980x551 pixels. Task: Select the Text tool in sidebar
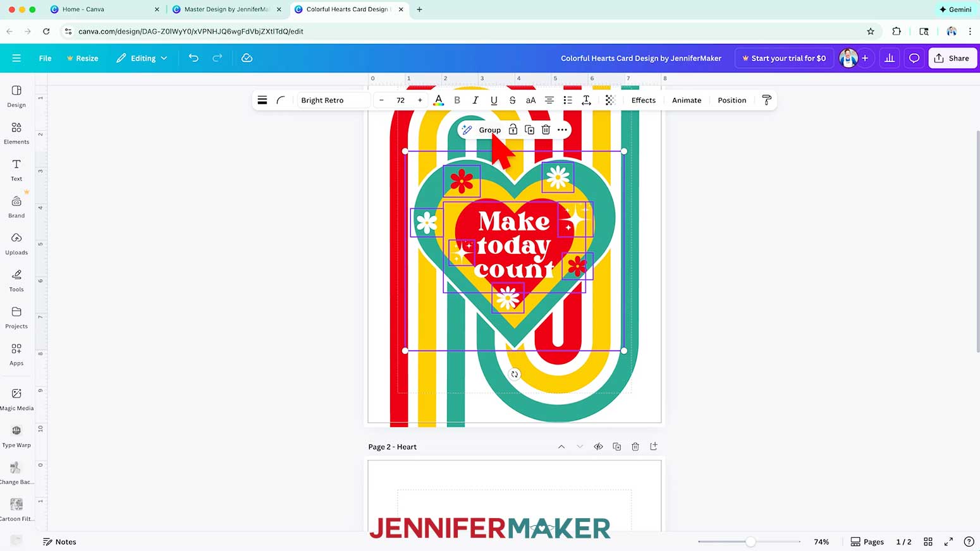(x=16, y=170)
